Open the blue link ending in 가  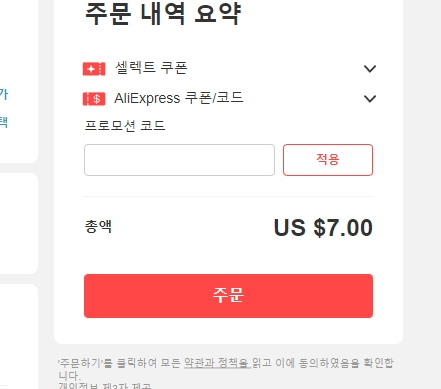4,94
